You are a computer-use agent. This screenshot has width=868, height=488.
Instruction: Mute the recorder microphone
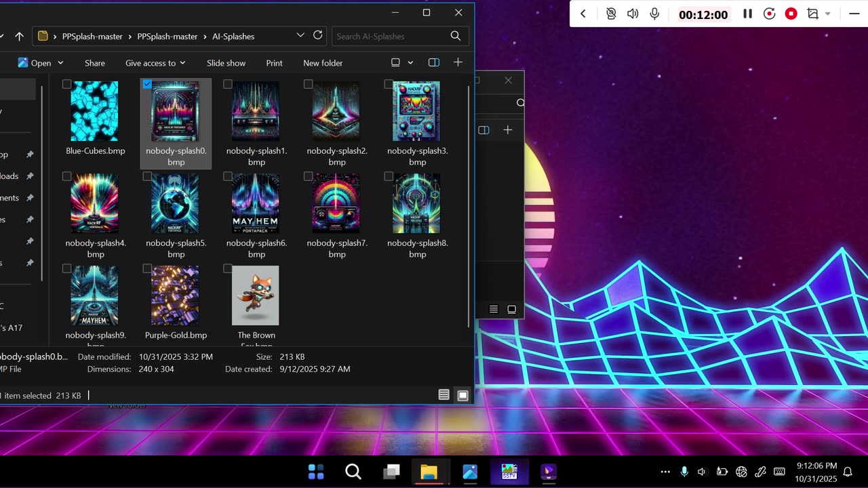[654, 14]
